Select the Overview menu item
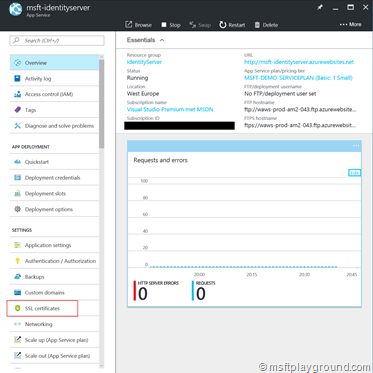 click(54, 63)
